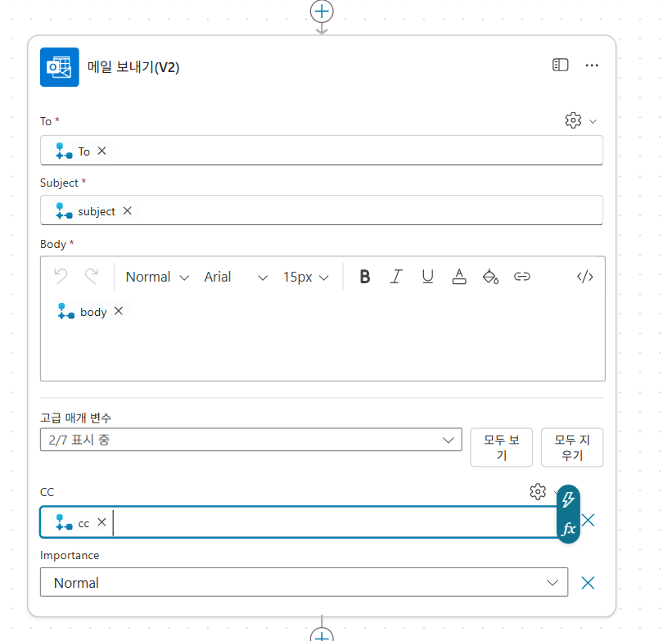Click in the Body text area
The height and width of the screenshot is (641, 672).
pyautogui.click(x=322, y=336)
